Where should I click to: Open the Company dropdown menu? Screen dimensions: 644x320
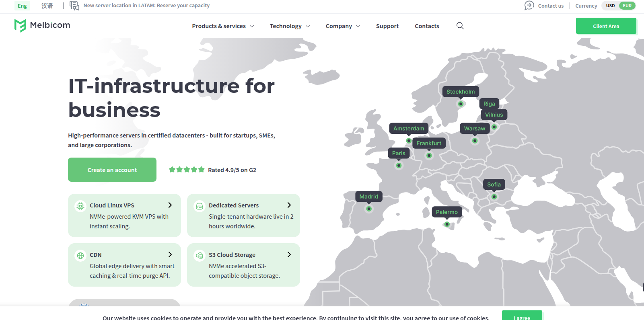(x=343, y=26)
